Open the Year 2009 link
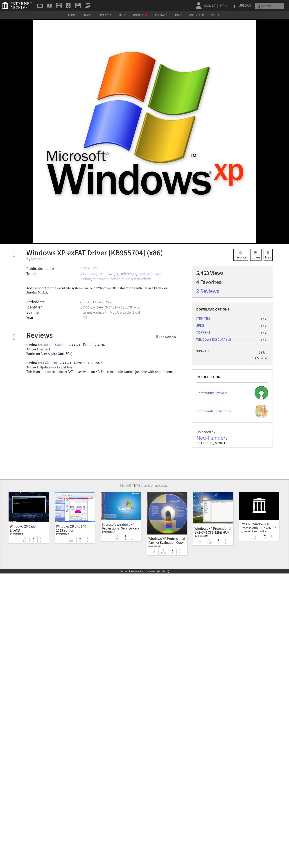 [83, 318]
